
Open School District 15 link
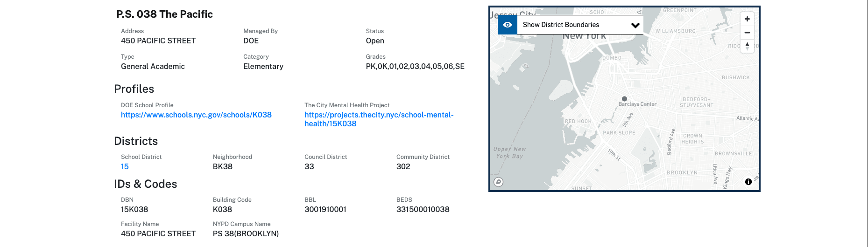pos(125,166)
